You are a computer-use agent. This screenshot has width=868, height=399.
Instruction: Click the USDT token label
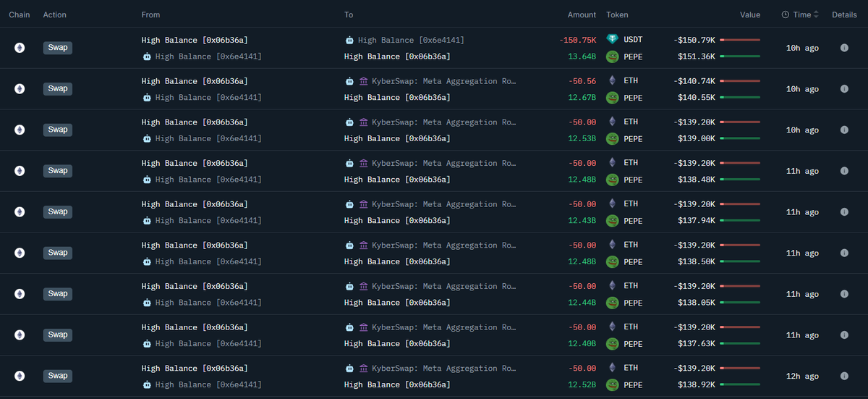click(x=633, y=40)
